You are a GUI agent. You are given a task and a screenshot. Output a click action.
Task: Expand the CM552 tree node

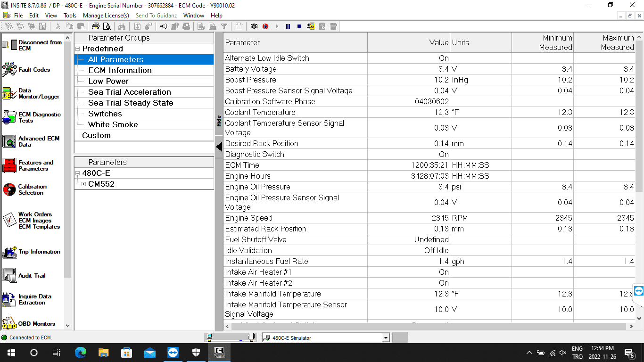pyautogui.click(x=84, y=184)
